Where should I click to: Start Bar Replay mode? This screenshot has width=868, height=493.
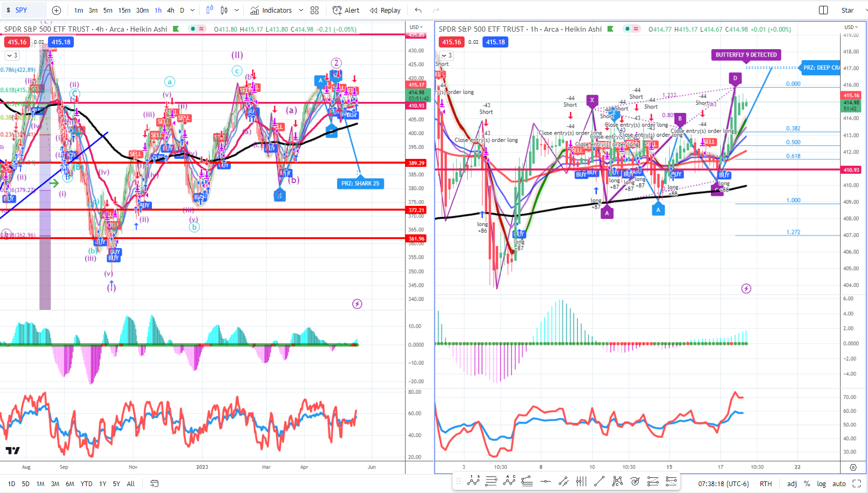(385, 10)
